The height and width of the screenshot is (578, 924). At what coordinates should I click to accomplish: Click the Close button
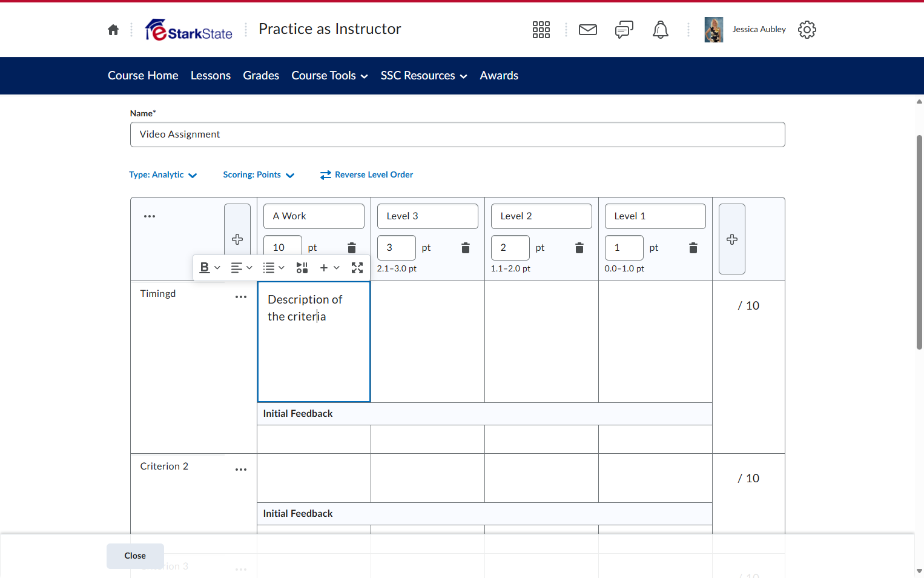click(x=135, y=556)
